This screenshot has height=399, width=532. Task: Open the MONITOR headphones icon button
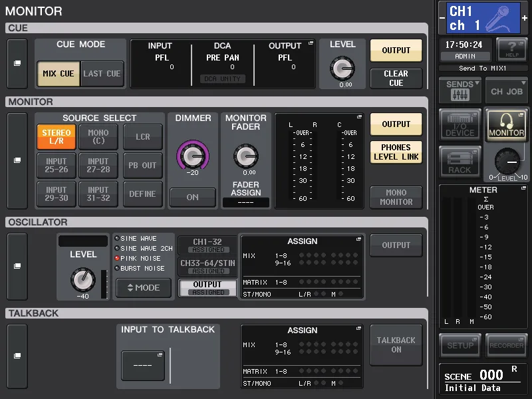506,124
